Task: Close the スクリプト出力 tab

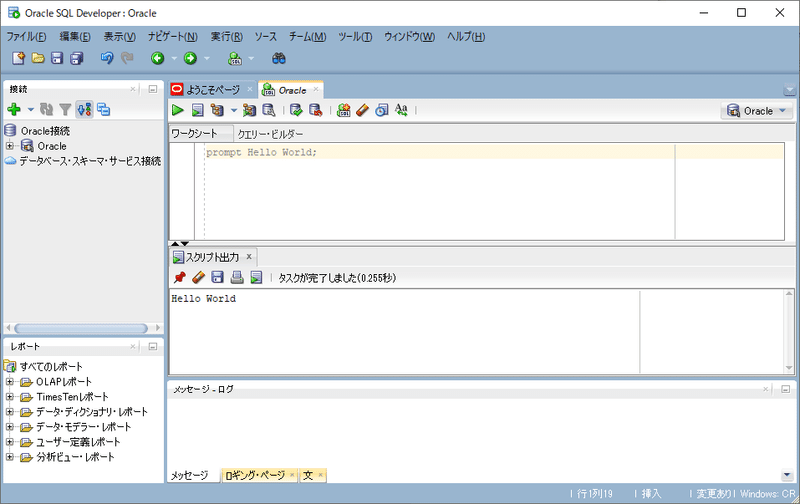Action: tap(249, 257)
